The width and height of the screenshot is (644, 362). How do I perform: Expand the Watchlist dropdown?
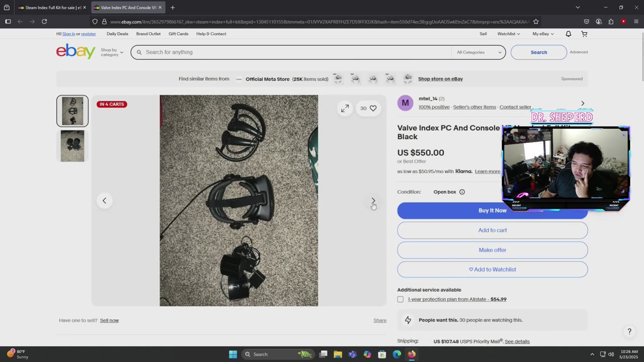(509, 34)
